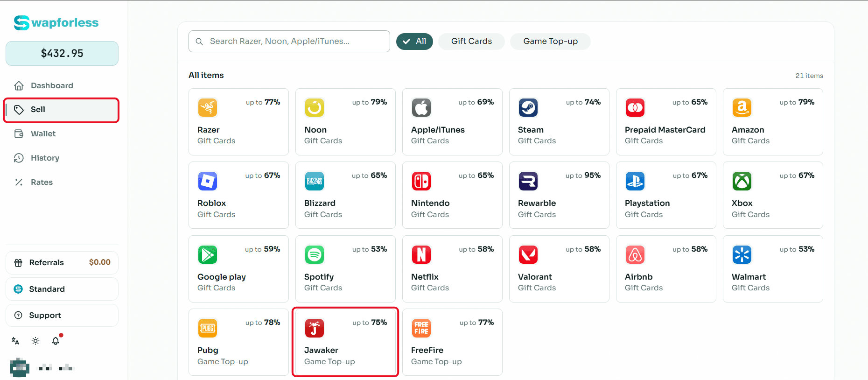The width and height of the screenshot is (868, 380).
Task: Open Wallet in the sidebar
Action: 62,134
